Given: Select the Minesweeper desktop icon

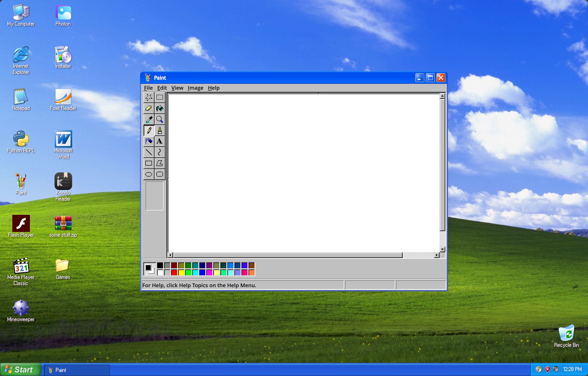Looking at the screenshot, I should pos(21,311).
